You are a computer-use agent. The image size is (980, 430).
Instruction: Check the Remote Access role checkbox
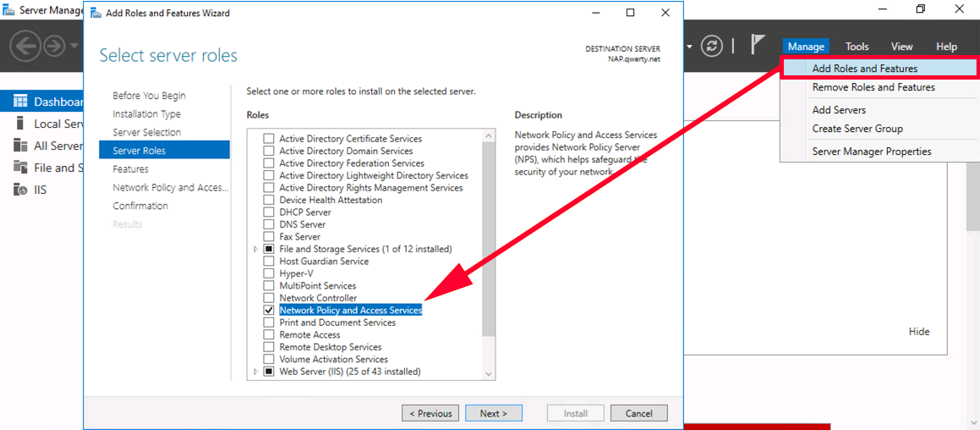pyautogui.click(x=269, y=335)
